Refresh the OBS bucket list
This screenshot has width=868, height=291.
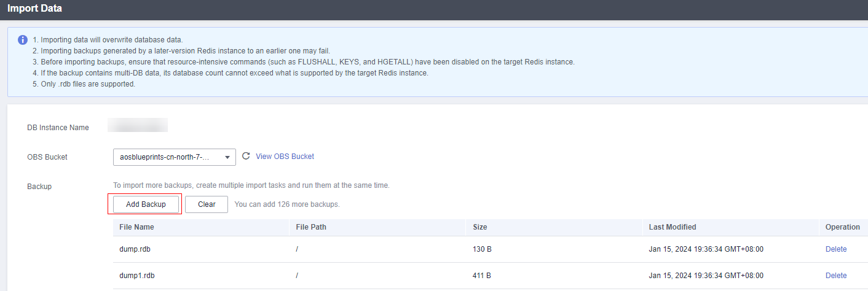(246, 157)
